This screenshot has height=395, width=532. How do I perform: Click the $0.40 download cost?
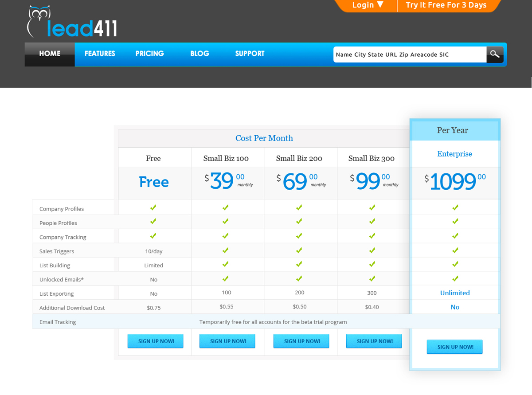click(372, 307)
